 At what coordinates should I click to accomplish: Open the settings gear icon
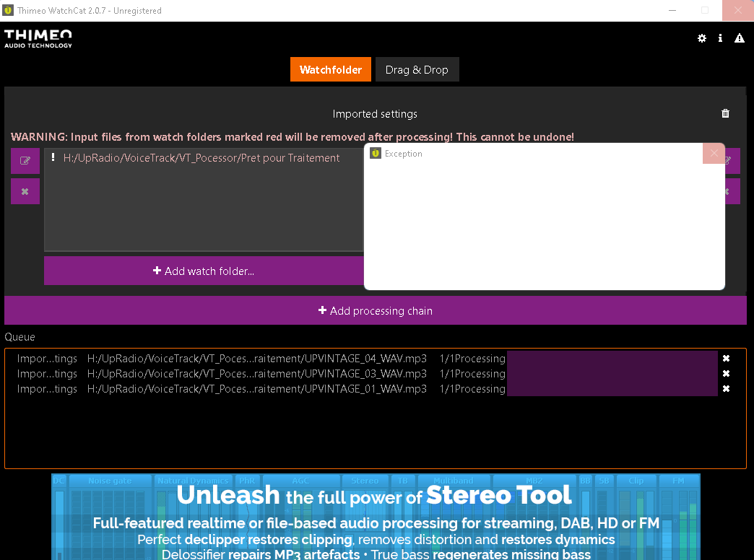tap(701, 38)
